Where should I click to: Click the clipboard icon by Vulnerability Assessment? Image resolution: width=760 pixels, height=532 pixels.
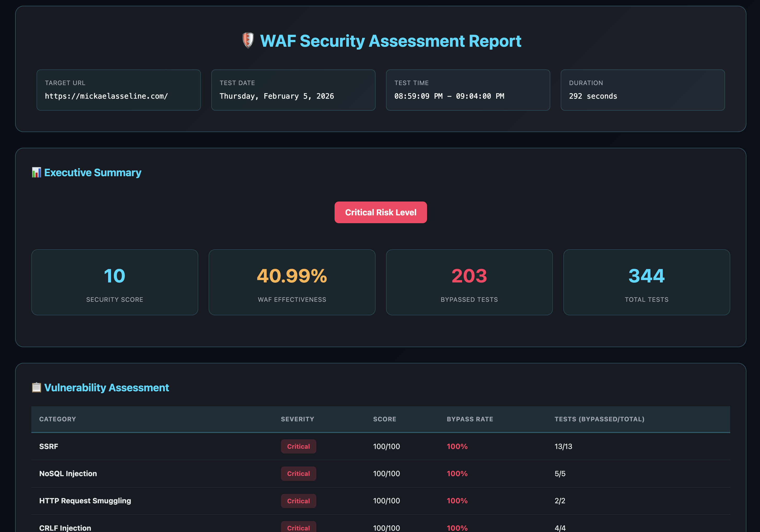click(36, 387)
